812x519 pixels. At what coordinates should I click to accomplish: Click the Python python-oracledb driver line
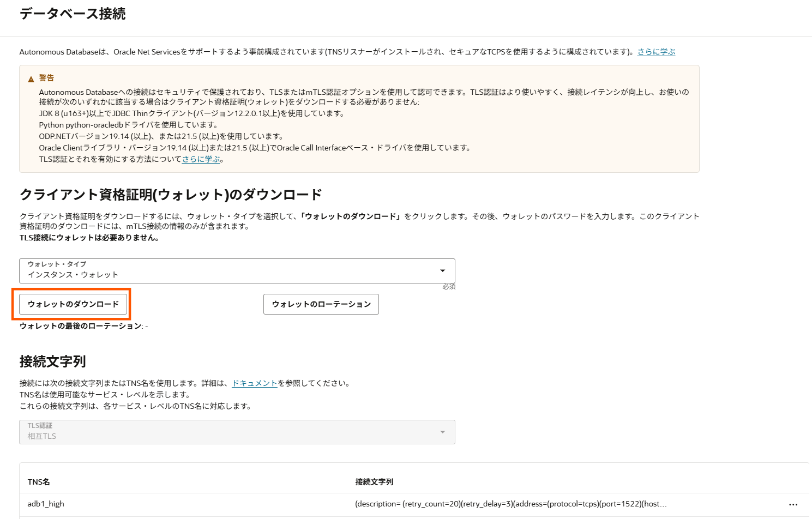129,125
